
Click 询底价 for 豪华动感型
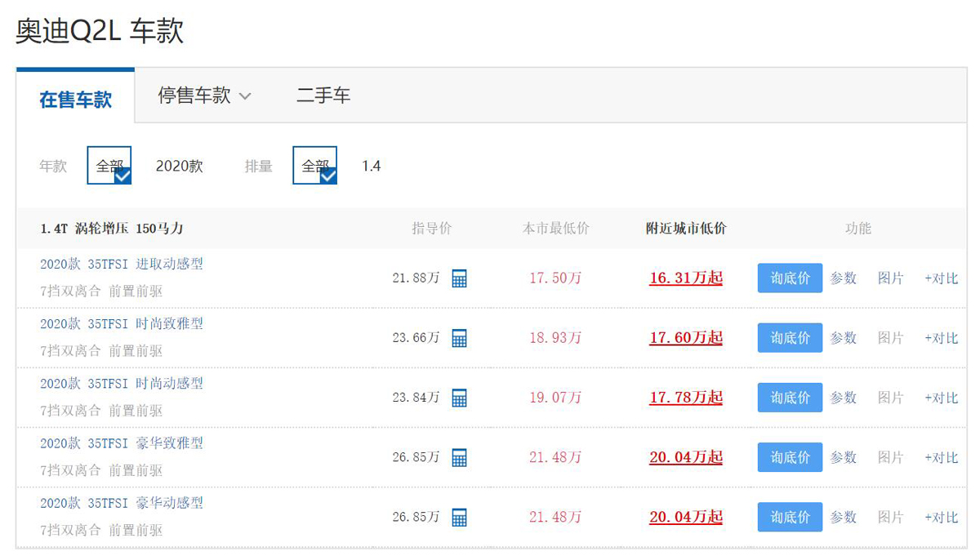click(790, 517)
